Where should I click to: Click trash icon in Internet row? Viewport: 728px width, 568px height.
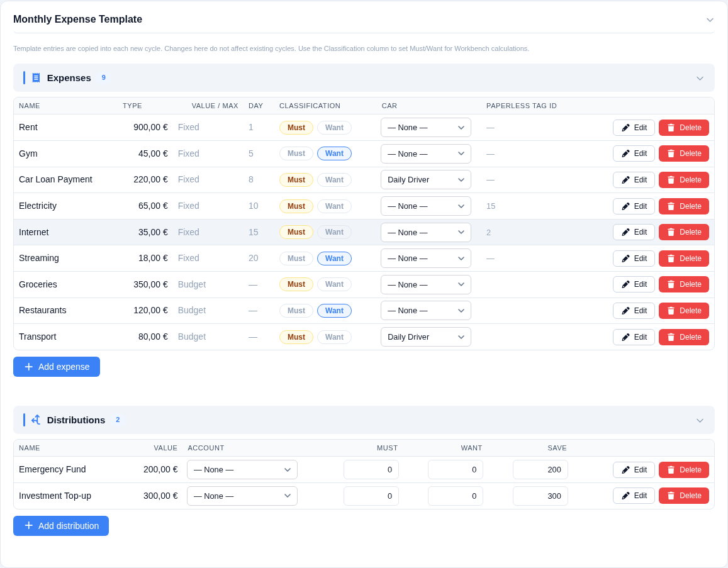pos(671,232)
